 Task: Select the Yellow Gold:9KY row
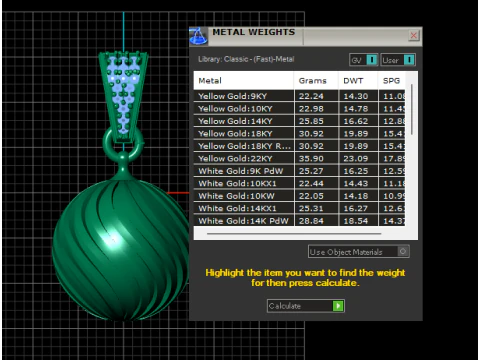tap(299, 96)
